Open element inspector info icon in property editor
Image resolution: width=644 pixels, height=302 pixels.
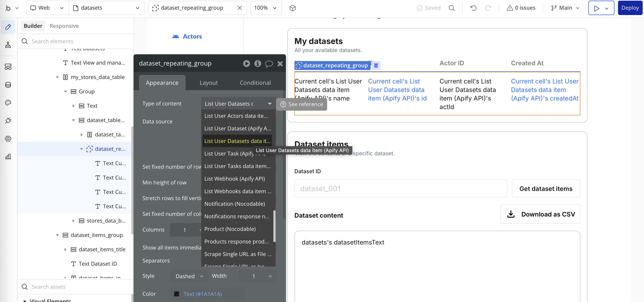[x=257, y=63]
